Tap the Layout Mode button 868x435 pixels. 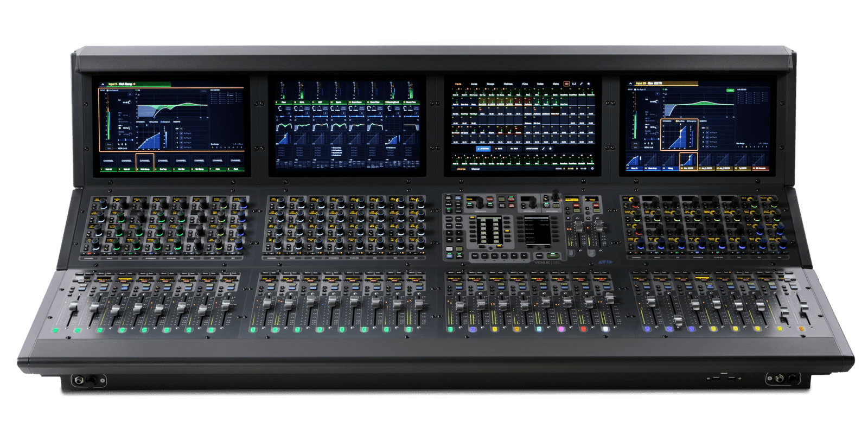coord(532,149)
